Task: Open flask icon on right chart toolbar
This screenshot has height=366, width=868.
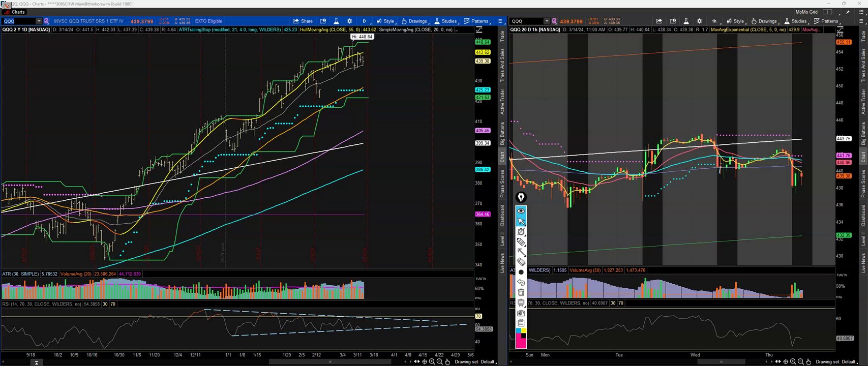Action: click(686, 21)
